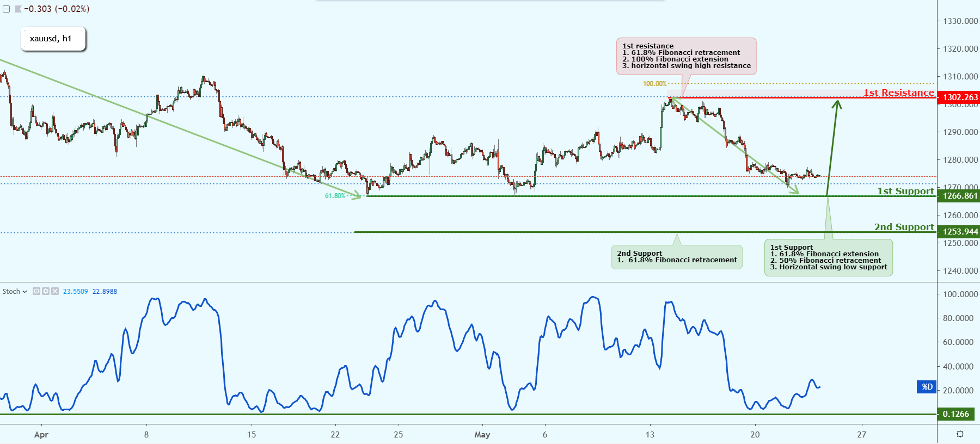Image resolution: width=980 pixels, height=444 pixels.
Task: Select the '1st Support' green line label
Action: [906, 191]
